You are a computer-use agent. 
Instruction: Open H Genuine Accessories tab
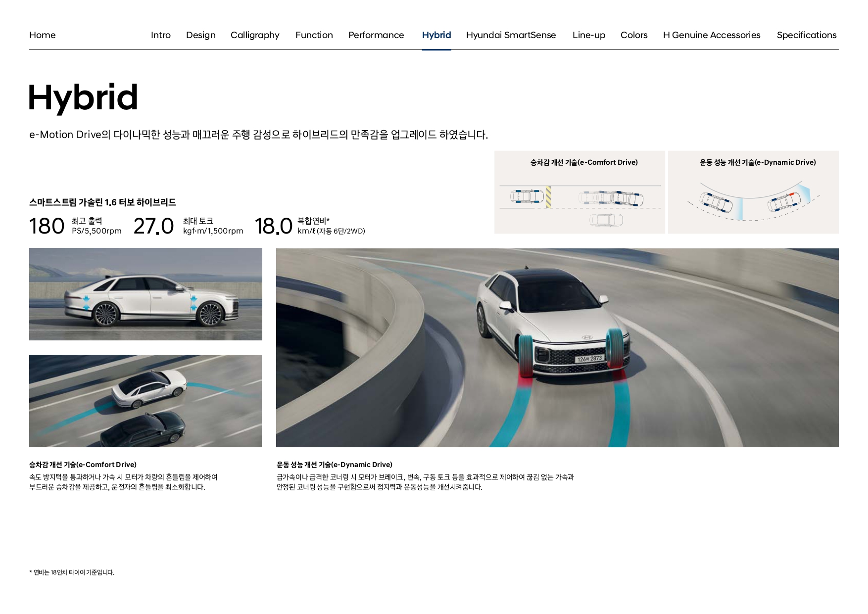pyautogui.click(x=712, y=35)
